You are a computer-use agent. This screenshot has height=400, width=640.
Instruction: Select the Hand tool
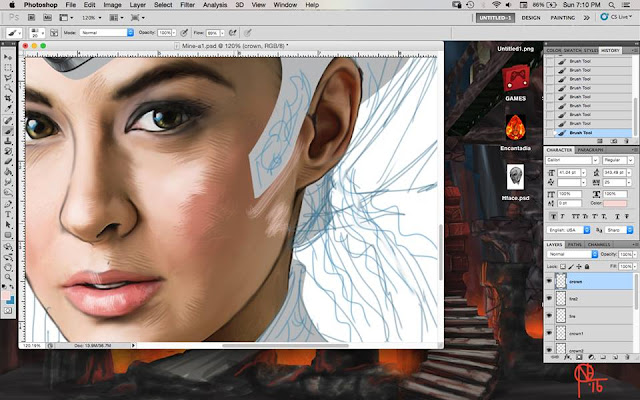point(8,267)
